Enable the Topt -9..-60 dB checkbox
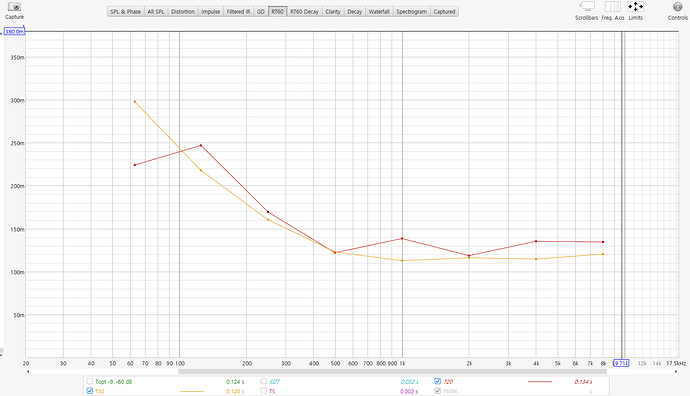690x396 pixels. click(90, 381)
